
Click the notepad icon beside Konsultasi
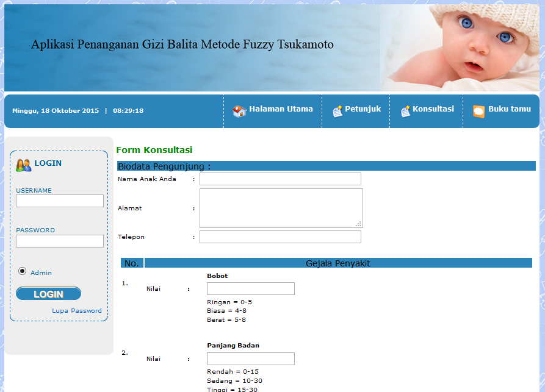[x=405, y=112]
